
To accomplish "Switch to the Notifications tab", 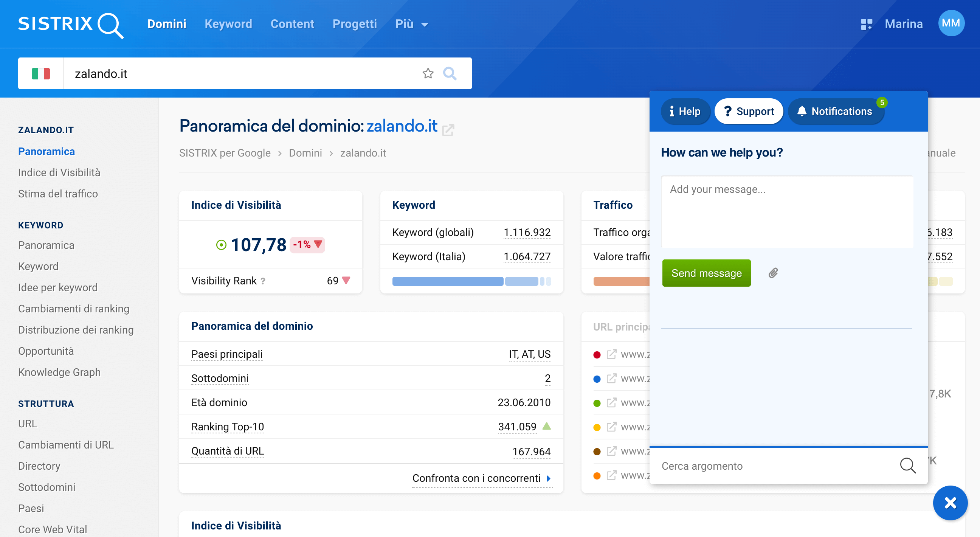I will click(836, 111).
